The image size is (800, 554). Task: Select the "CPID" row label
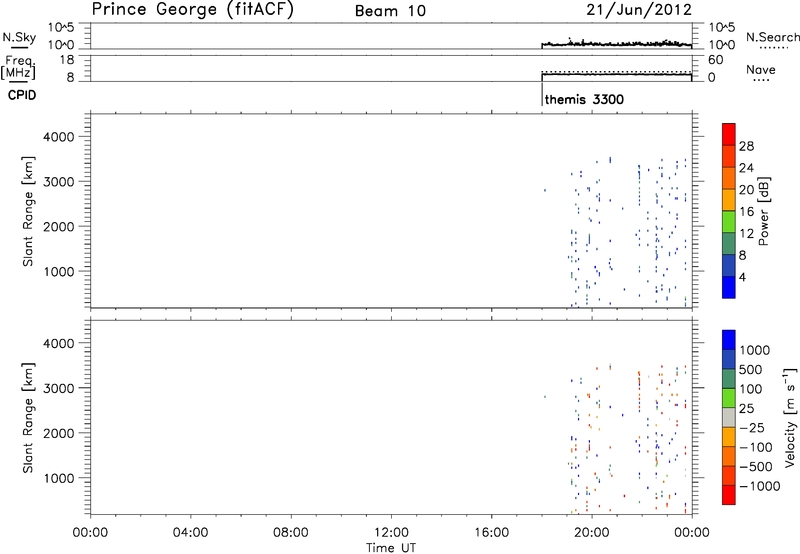click(x=22, y=95)
